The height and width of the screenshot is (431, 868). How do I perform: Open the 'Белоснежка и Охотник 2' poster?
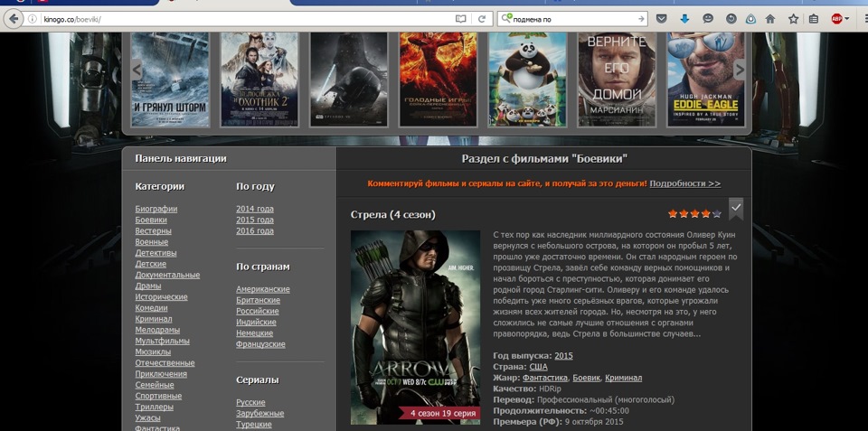259,80
